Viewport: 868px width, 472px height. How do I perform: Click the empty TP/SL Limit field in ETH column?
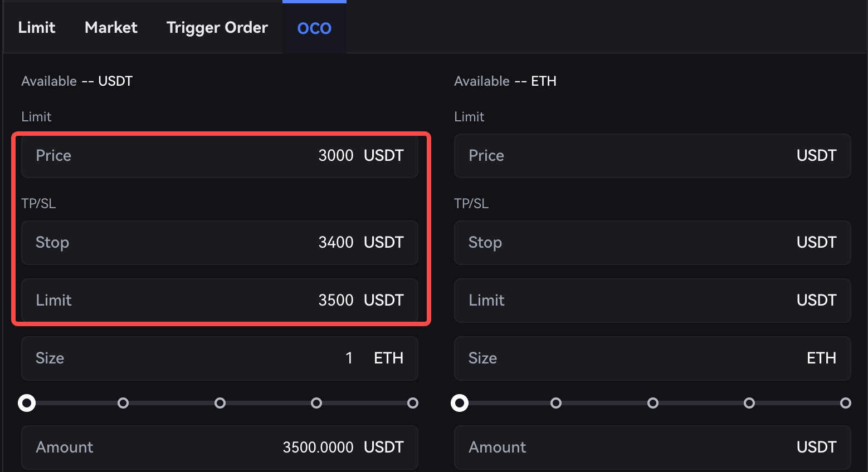(x=652, y=301)
